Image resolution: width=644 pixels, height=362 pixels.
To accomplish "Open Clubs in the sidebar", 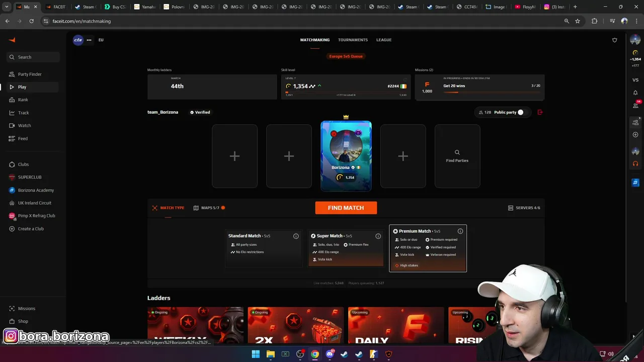I will (x=23, y=164).
